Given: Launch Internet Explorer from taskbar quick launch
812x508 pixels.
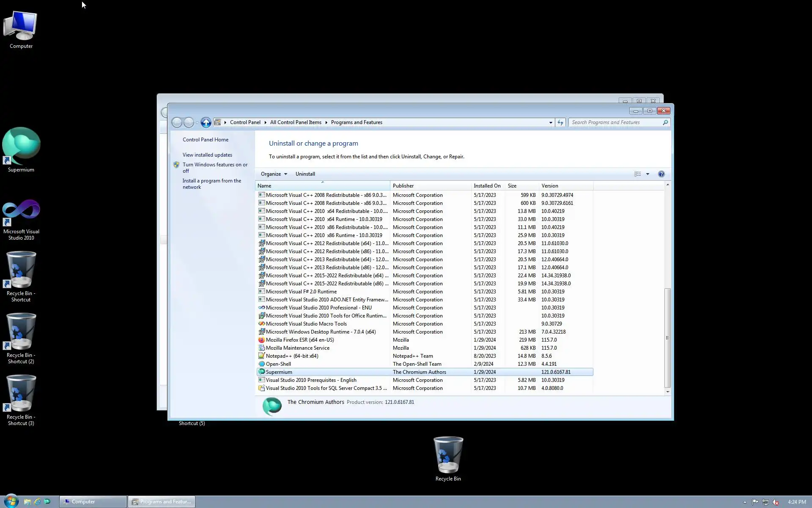Looking at the screenshot, I should click(37, 502).
